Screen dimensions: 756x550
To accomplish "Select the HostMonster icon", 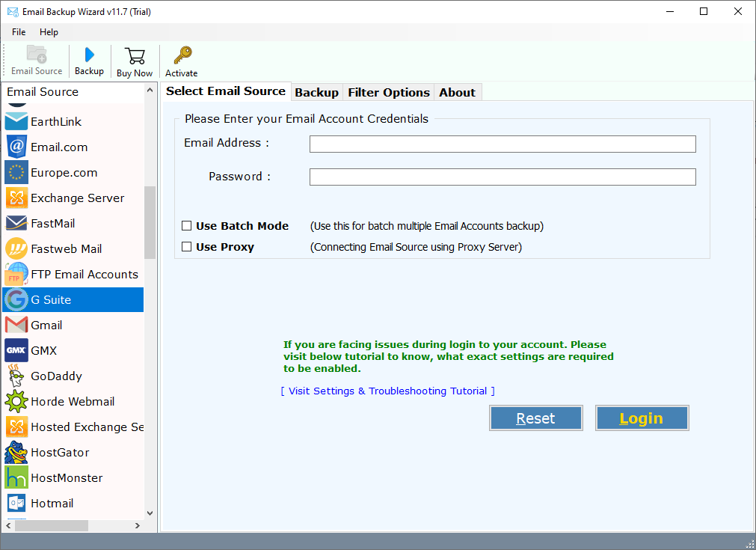I will click(x=16, y=477).
